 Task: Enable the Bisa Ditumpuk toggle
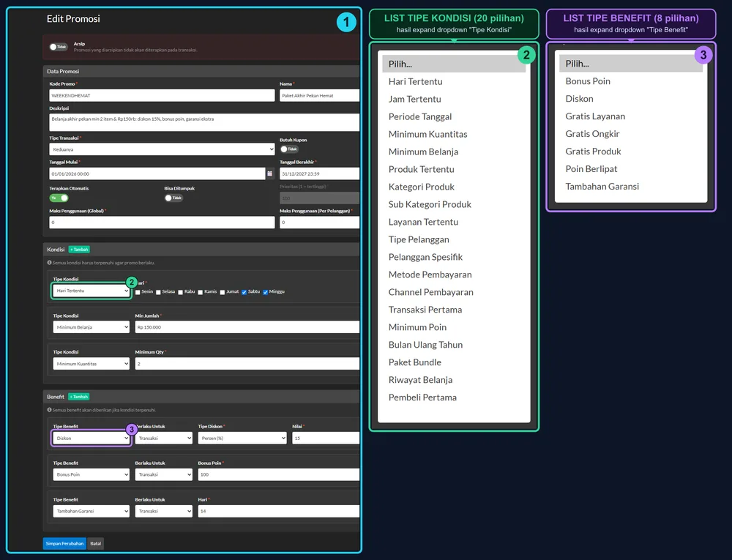pos(173,198)
